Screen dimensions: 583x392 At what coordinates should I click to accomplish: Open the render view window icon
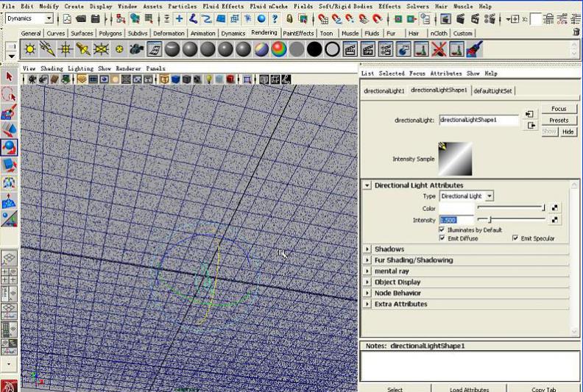coord(445,18)
